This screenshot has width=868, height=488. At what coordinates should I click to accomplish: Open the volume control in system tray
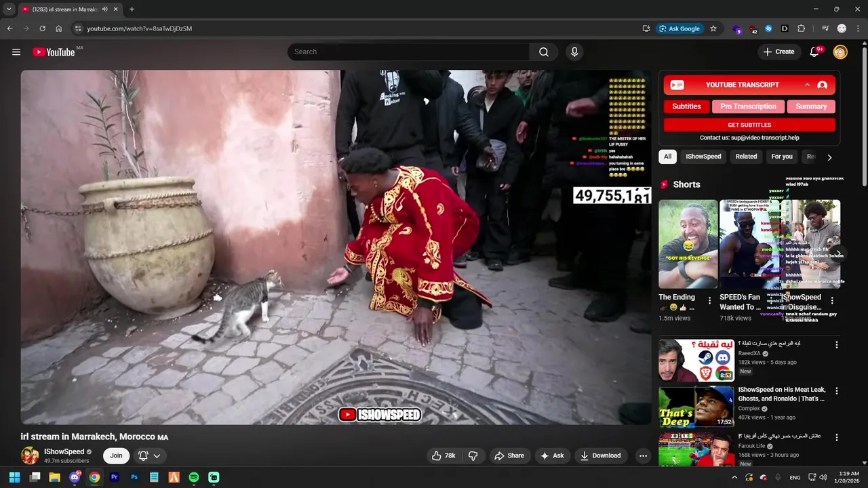pos(823,477)
